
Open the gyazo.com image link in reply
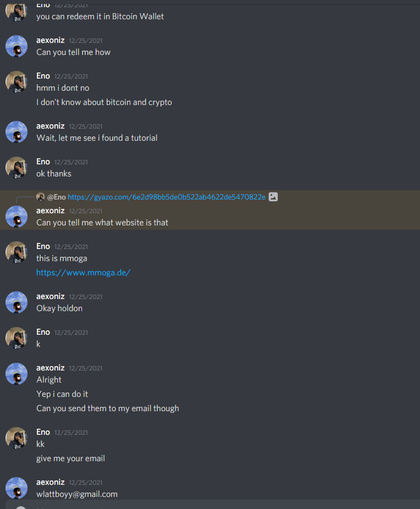(x=167, y=197)
